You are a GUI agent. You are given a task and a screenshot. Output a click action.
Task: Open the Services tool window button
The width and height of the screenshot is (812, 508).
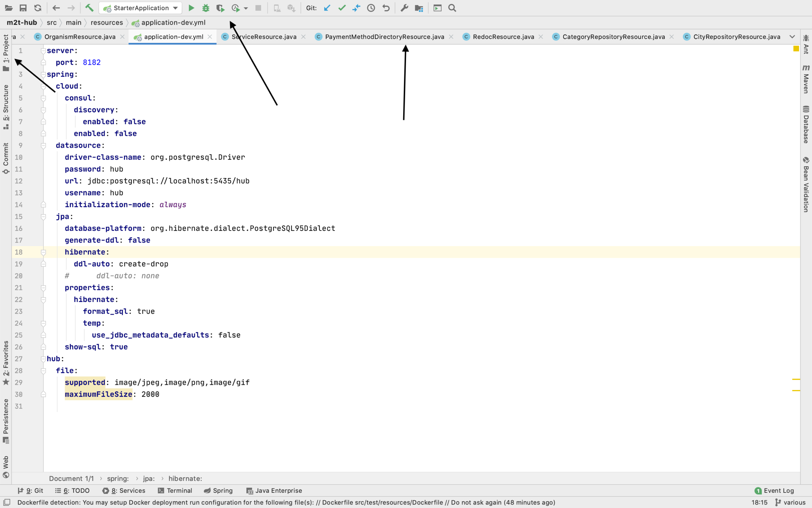click(123, 491)
